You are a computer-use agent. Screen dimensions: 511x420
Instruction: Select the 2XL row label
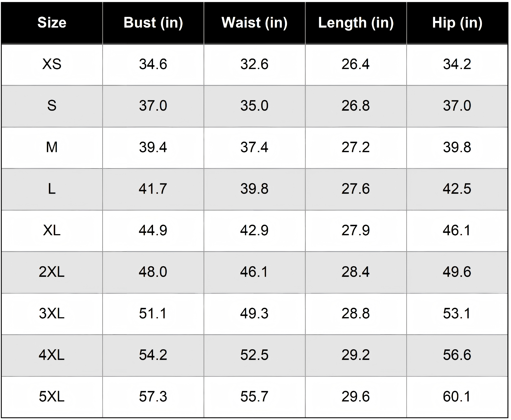(x=52, y=272)
